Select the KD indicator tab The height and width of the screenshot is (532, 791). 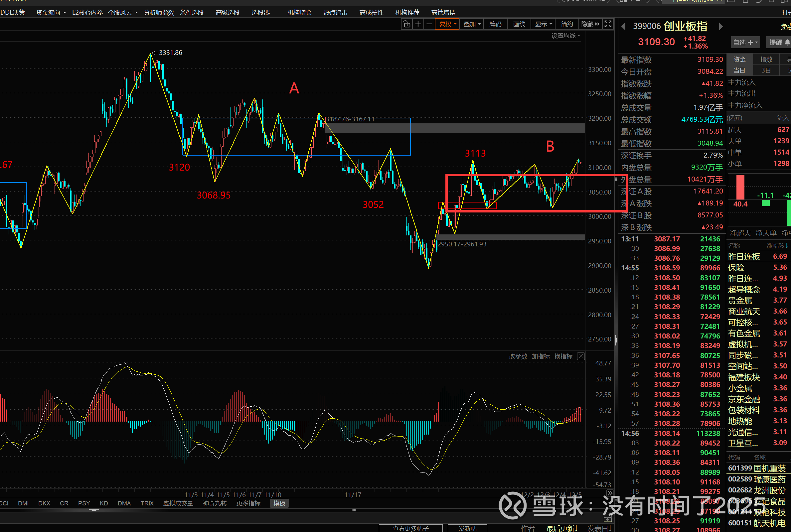[x=104, y=503]
